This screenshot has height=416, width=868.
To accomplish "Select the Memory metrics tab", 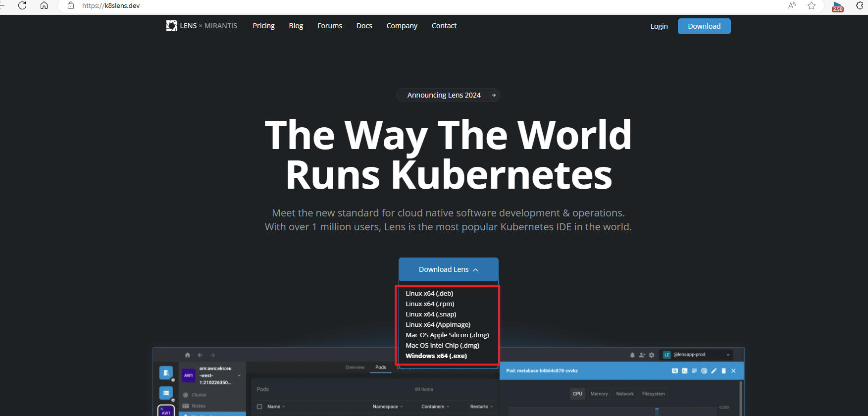I will coord(599,394).
